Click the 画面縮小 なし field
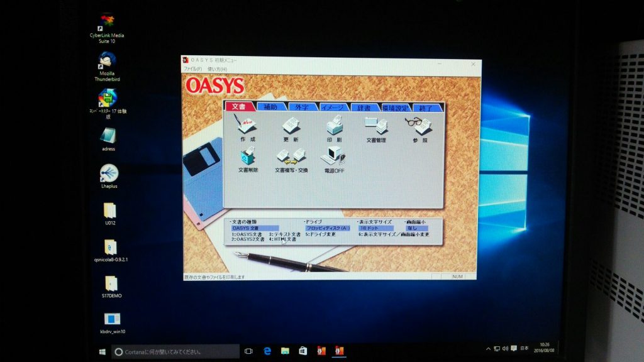The width and height of the screenshot is (644, 362). click(x=417, y=228)
